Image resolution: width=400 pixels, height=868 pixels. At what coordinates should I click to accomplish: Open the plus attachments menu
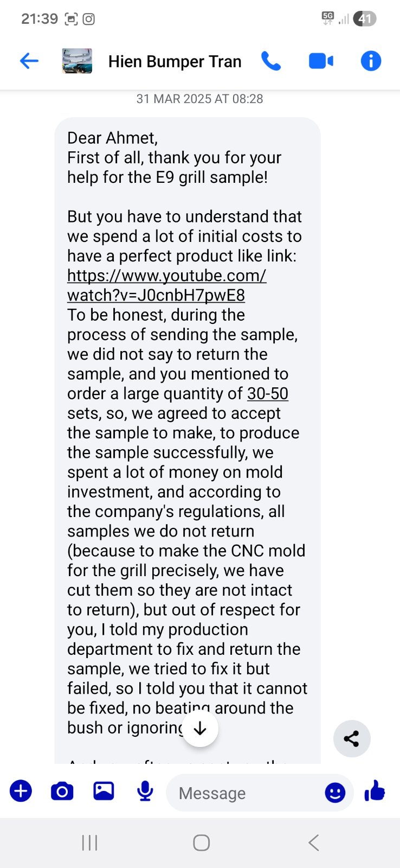coord(21,792)
